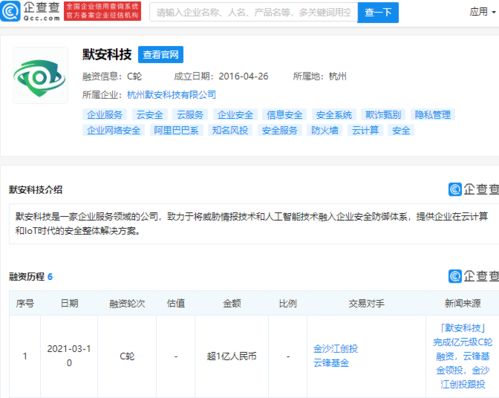Click the 默安科技介绍 section heading
Screen dimensions: 499x398
tap(36, 190)
